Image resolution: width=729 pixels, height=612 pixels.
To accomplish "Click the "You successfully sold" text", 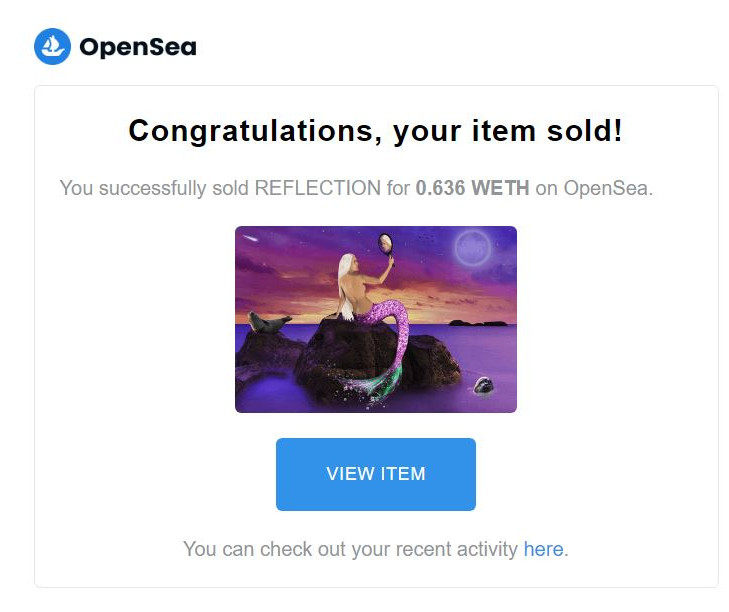I will (154, 188).
